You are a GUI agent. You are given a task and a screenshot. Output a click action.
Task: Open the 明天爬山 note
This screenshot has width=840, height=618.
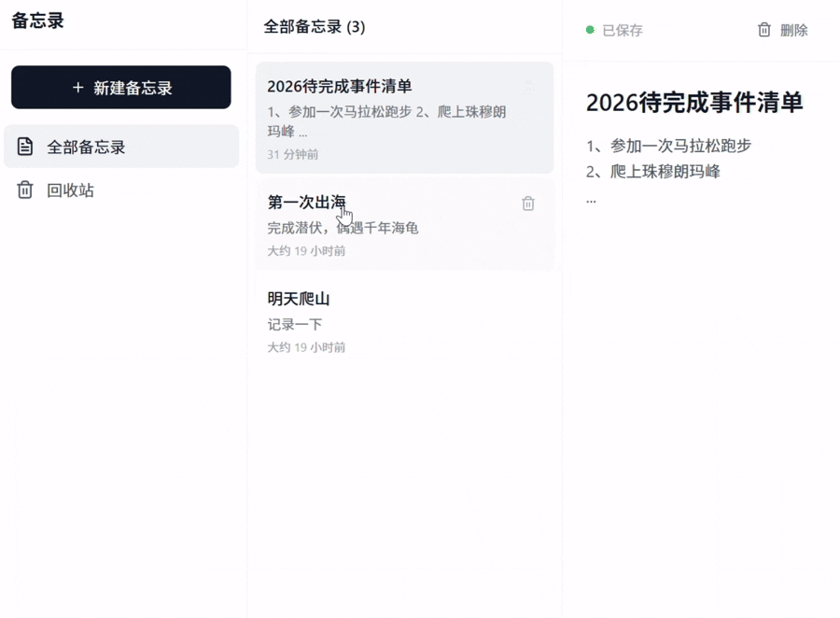tap(299, 299)
